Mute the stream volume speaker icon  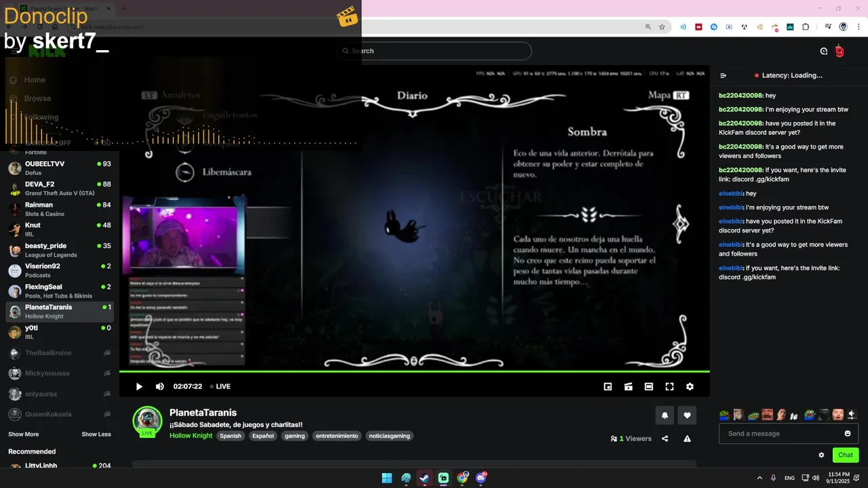(160, 386)
